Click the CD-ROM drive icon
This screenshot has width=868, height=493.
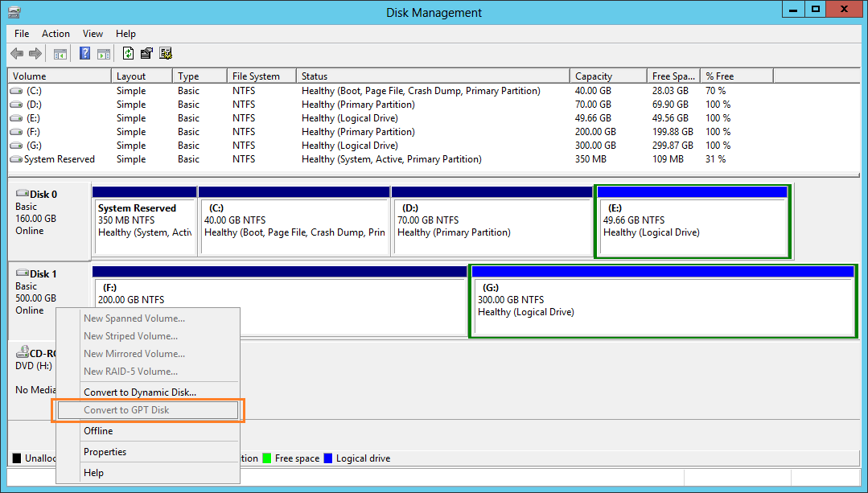tap(23, 352)
